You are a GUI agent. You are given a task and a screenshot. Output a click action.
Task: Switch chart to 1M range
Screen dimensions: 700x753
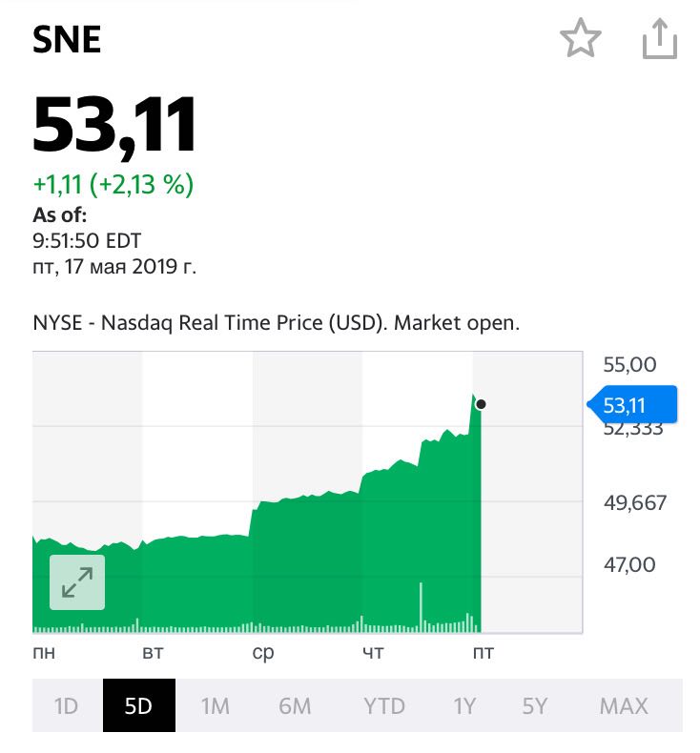[215, 706]
